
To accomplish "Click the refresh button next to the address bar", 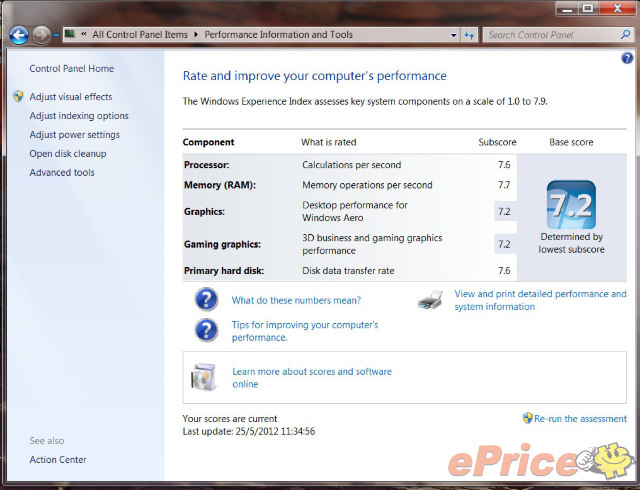I will [x=469, y=35].
